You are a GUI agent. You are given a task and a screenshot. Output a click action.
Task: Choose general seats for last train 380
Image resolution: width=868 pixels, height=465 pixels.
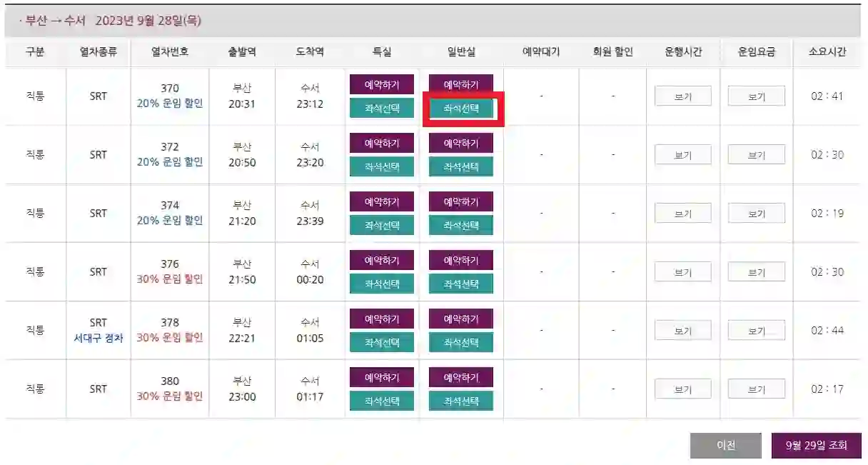pyautogui.click(x=461, y=401)
